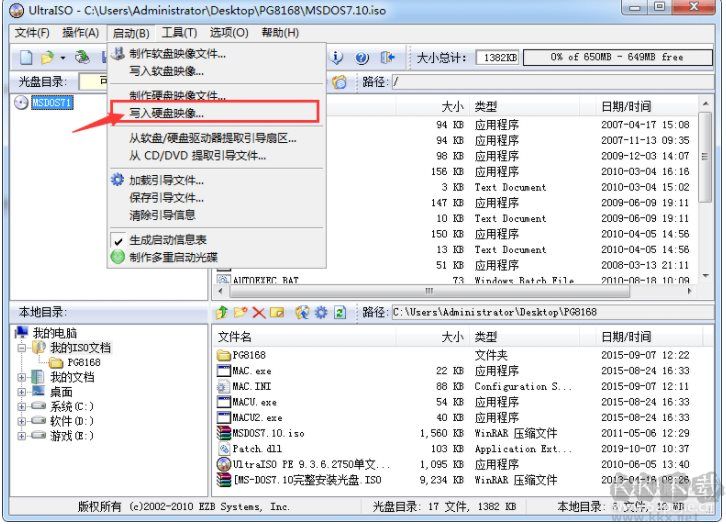
Task: Expand the 软件(D:) drive node
Action: [21, 422]
